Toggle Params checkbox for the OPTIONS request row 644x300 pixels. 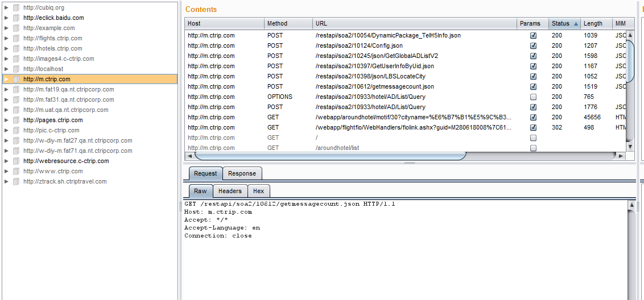(533, 97)
